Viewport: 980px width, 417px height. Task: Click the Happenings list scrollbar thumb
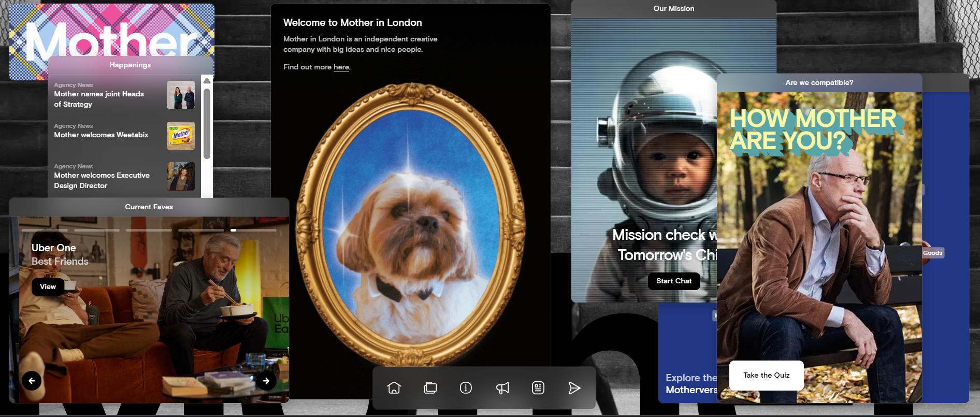click(207, 124)
